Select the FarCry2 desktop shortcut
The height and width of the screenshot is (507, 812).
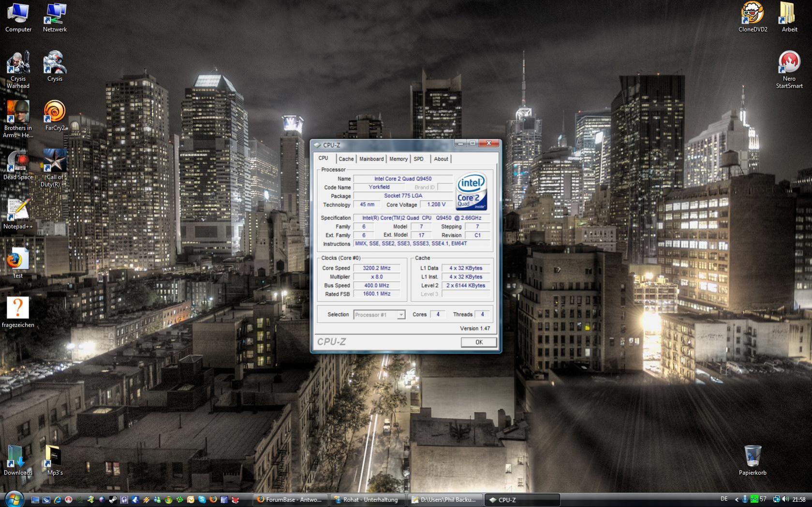(55, 116)
